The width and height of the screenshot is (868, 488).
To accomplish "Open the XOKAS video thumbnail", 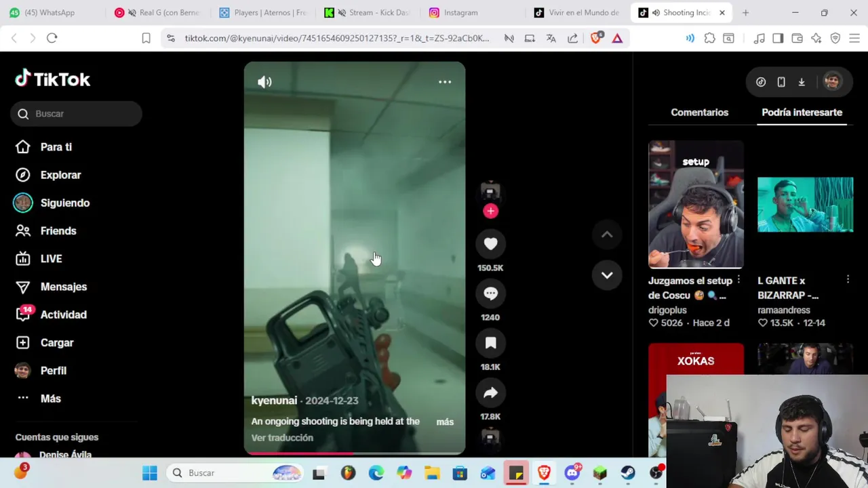I will [696, 400].
